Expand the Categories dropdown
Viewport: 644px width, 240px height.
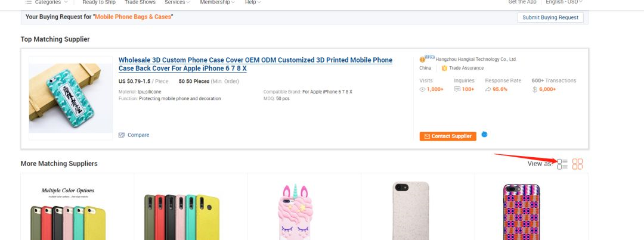(48, 2)
